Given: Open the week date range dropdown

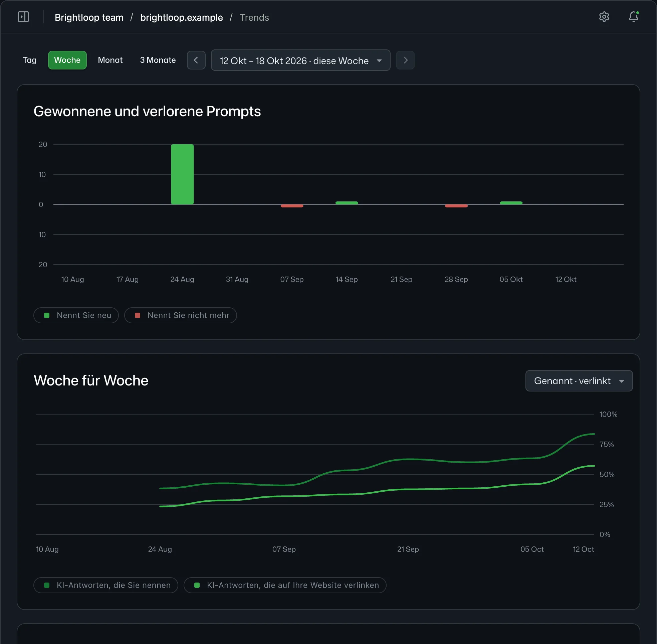Looking at the screenshot, I should point(300,60).
